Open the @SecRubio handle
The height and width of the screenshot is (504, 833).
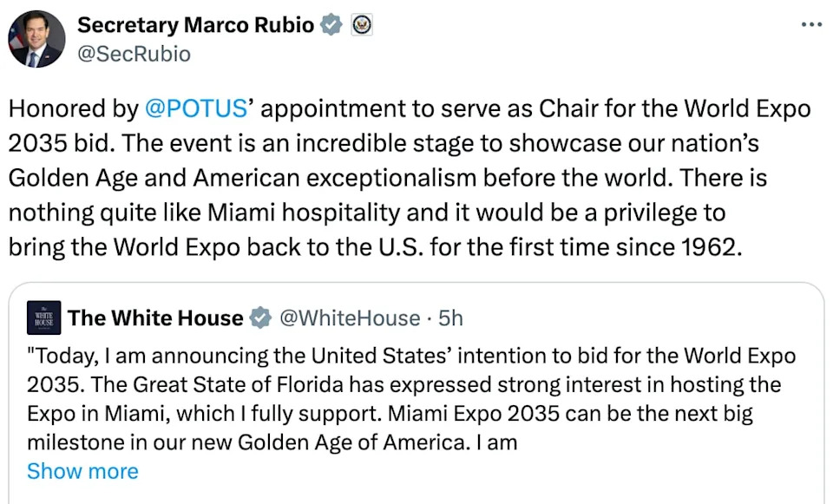pos(134,53)
